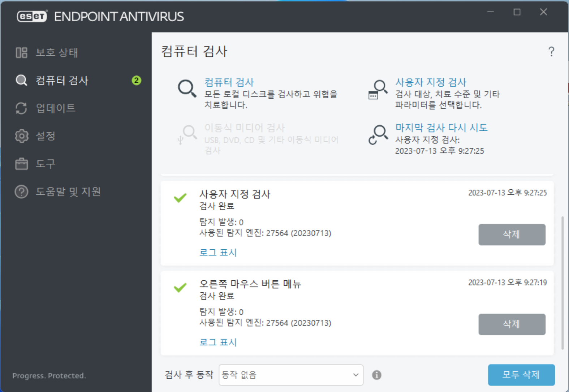Expand the 검사 후 동작 dropdown
The image size is (569, 392).
[x=291, y=375]
